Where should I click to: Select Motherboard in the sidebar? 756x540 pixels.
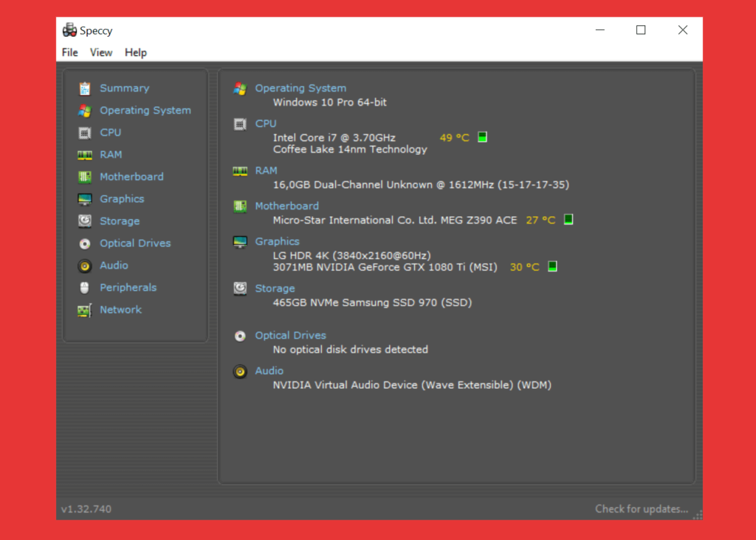click(131, 177)
